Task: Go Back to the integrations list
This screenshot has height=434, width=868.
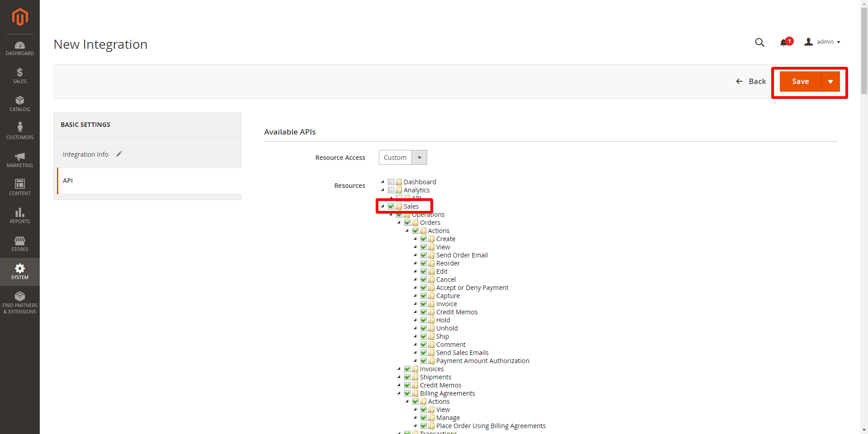Action: point(751,82)
